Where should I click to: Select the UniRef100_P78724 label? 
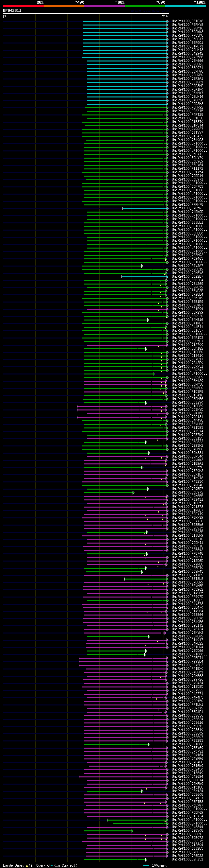[x=187, y=629]
